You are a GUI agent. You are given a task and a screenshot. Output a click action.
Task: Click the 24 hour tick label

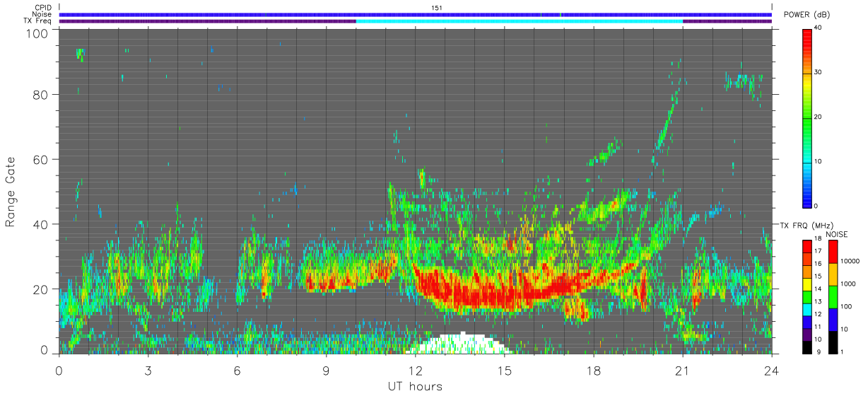click(771, 370)
